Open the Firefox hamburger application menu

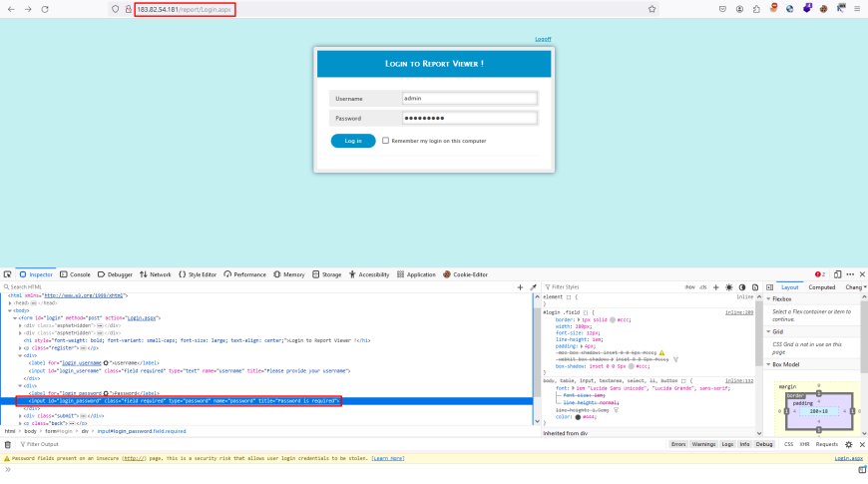[x=856, y=9]
